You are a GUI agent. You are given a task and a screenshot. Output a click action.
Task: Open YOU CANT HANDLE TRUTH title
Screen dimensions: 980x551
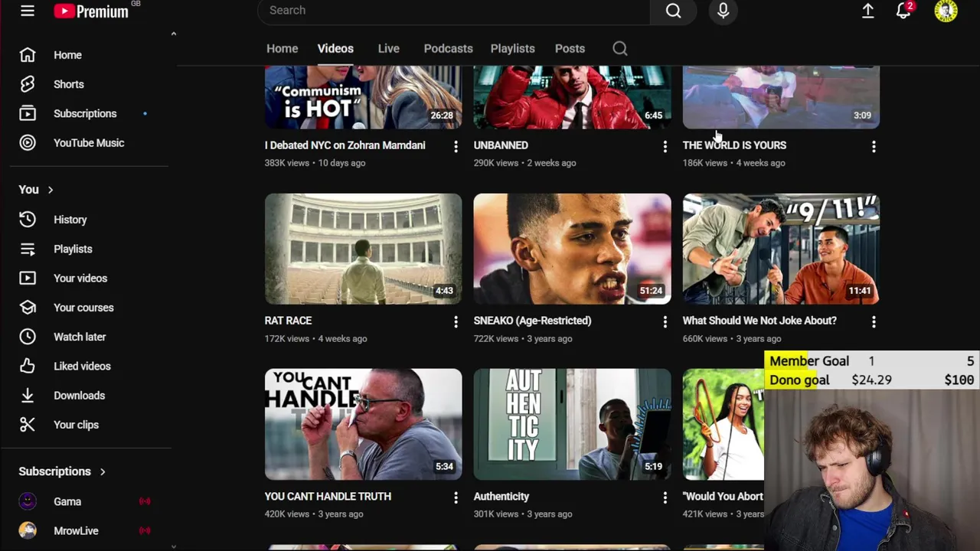click(328, 497)
